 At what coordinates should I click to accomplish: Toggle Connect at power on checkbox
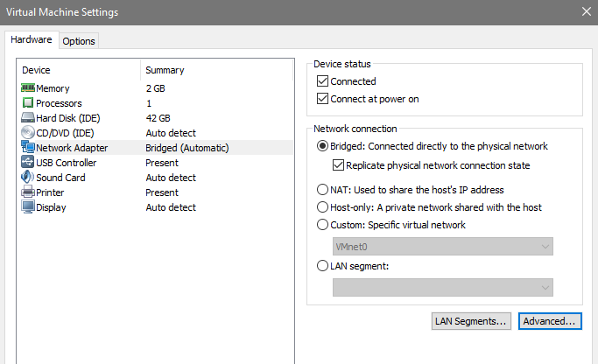[x=322, y=99]
